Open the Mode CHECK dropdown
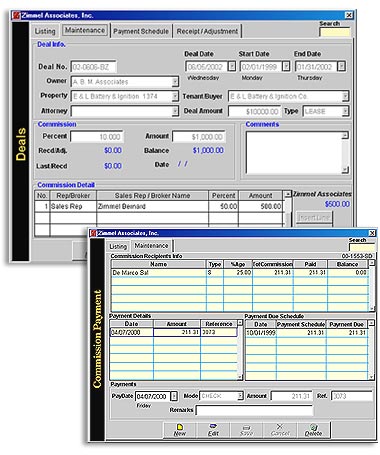This screenshot has height=455, width=380. pyautogui.click(x=240, y=396)
